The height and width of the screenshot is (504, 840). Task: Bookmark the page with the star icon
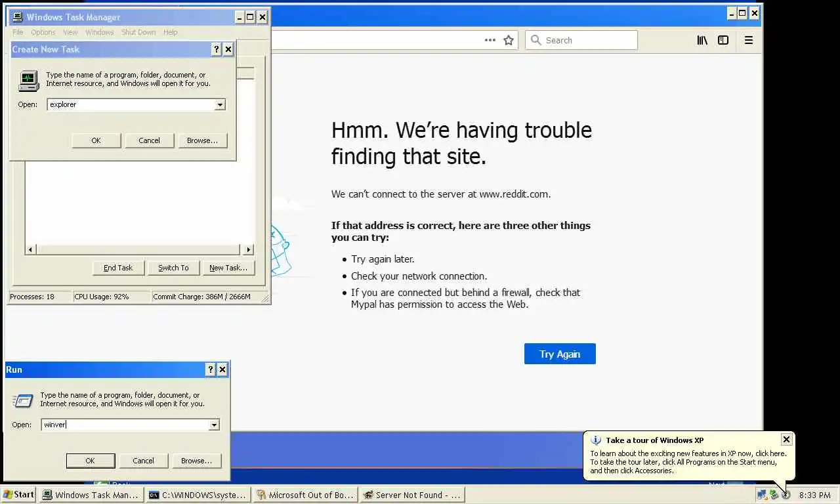(x=509, y=40)
